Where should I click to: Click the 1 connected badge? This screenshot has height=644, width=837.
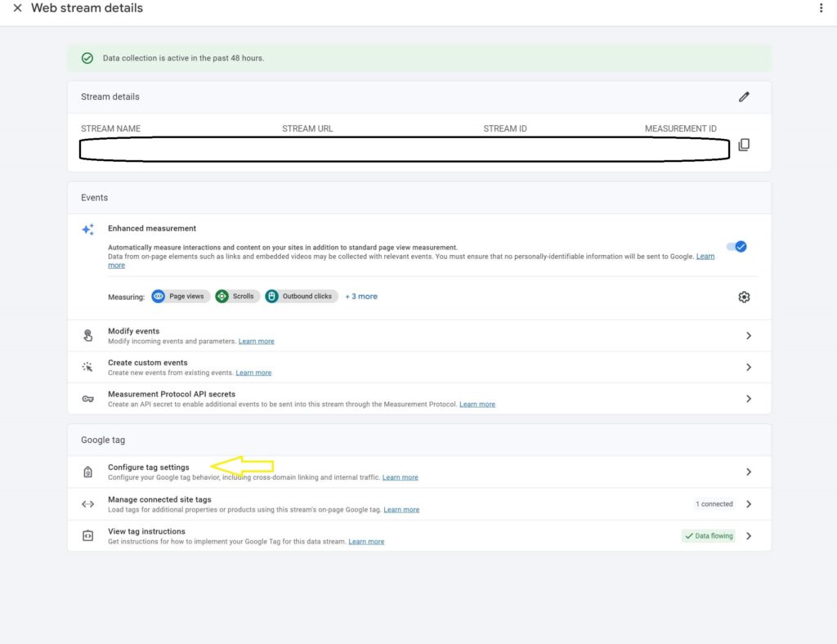click(714, 503)
